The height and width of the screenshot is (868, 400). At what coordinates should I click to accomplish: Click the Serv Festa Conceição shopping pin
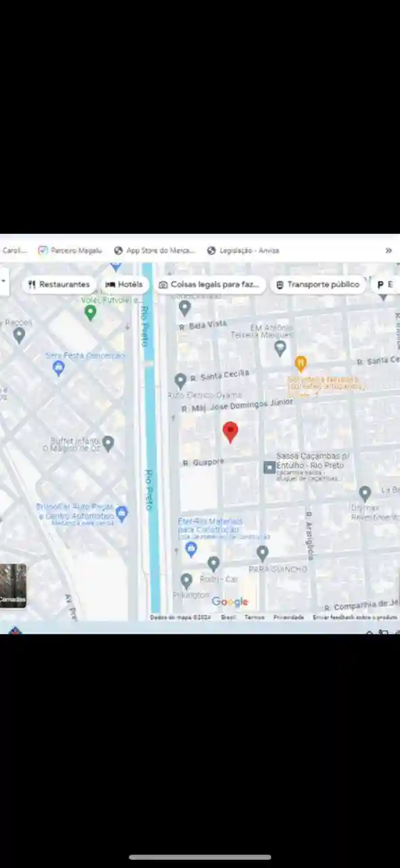click(58, 368)
